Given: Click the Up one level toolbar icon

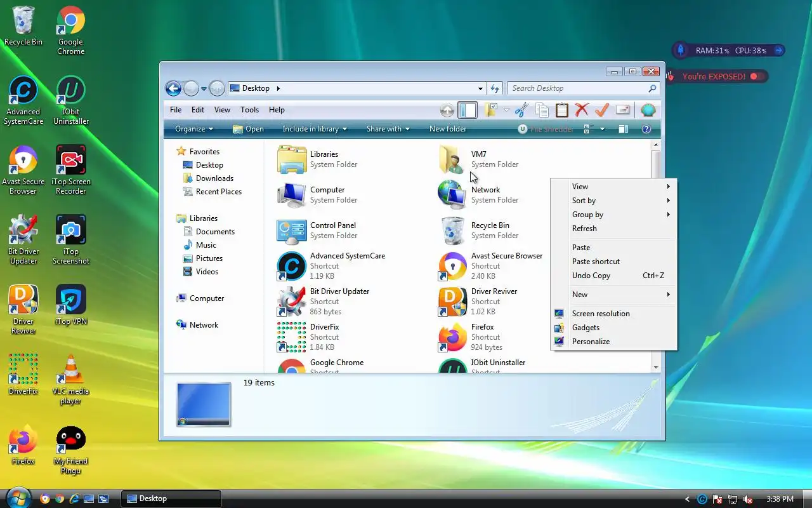Looking at the screenshot, I should pos(447,110).
